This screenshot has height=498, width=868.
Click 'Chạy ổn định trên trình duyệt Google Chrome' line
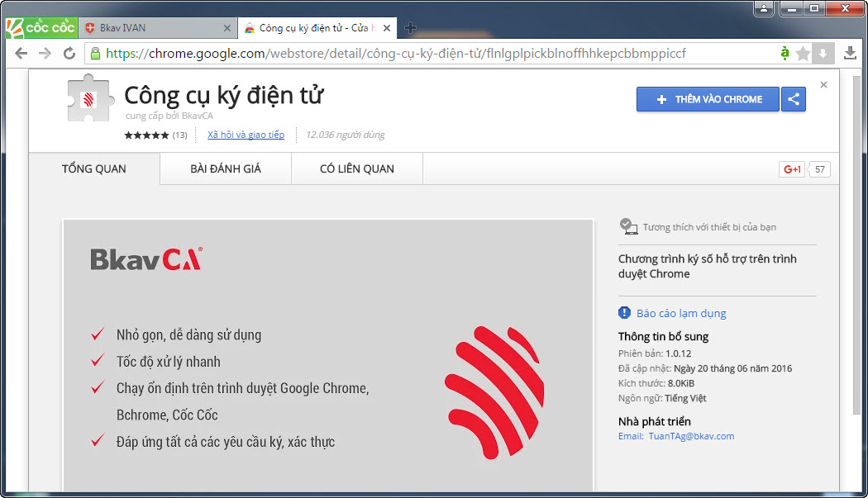pos(242,388)
